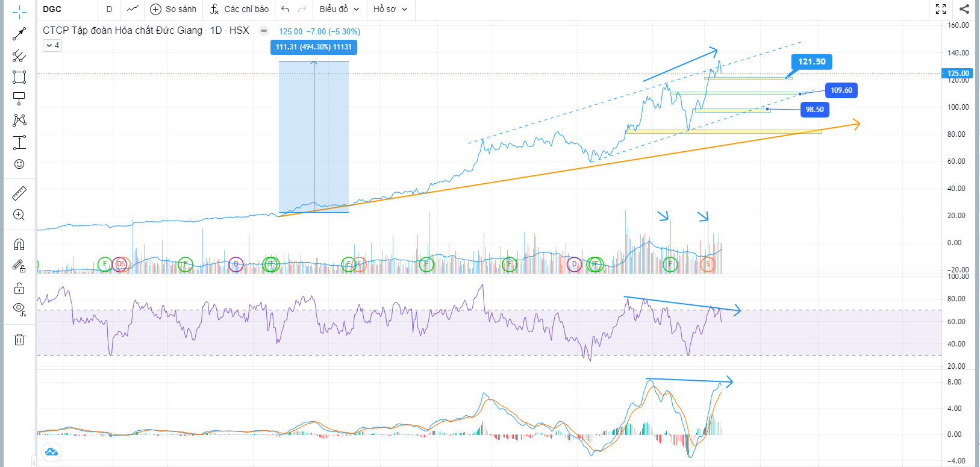
Task: Open the Hồ sơ dropdown
Action: click(x=390, y=9)
